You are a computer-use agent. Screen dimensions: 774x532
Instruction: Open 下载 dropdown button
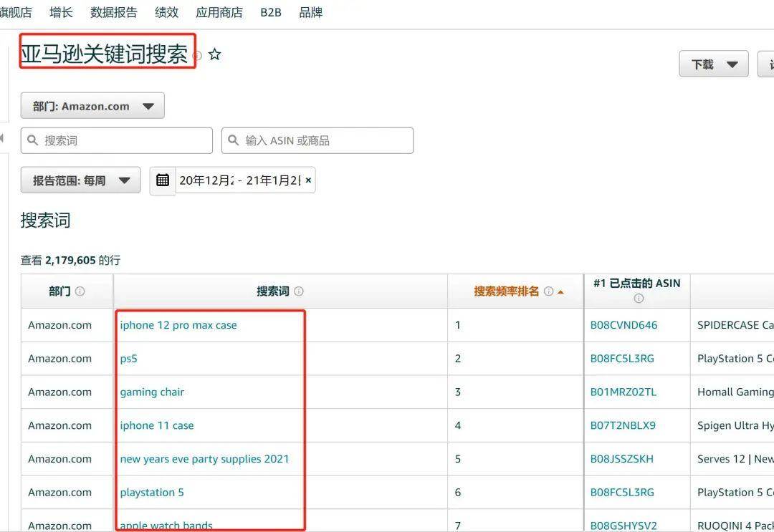pos(714,64)
